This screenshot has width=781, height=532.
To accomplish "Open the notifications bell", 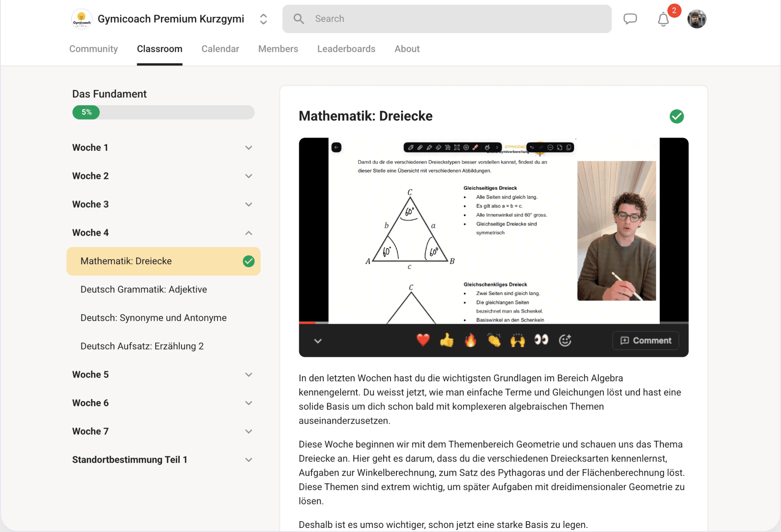I will [x=663, y=20].
